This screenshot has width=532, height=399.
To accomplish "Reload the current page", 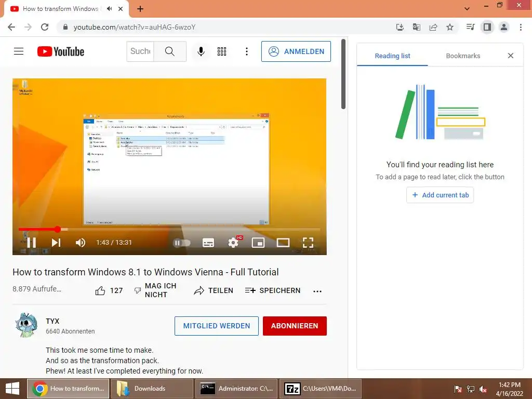I will point(45,27).
